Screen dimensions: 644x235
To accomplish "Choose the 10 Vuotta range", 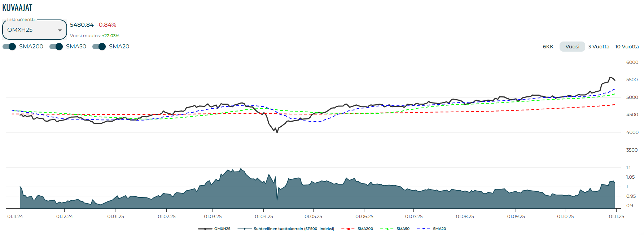I will (627, 47).
